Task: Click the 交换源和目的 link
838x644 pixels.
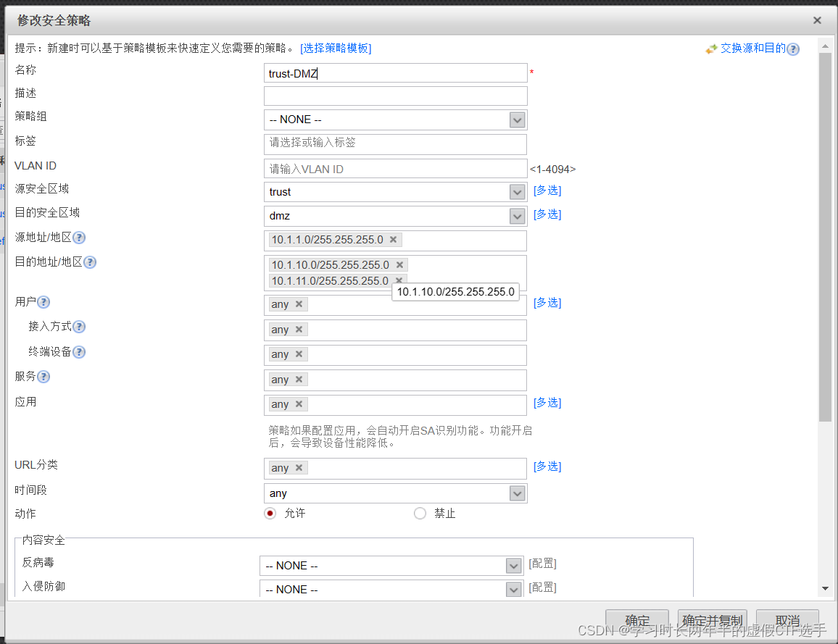Action: click(x=753, y=49)
